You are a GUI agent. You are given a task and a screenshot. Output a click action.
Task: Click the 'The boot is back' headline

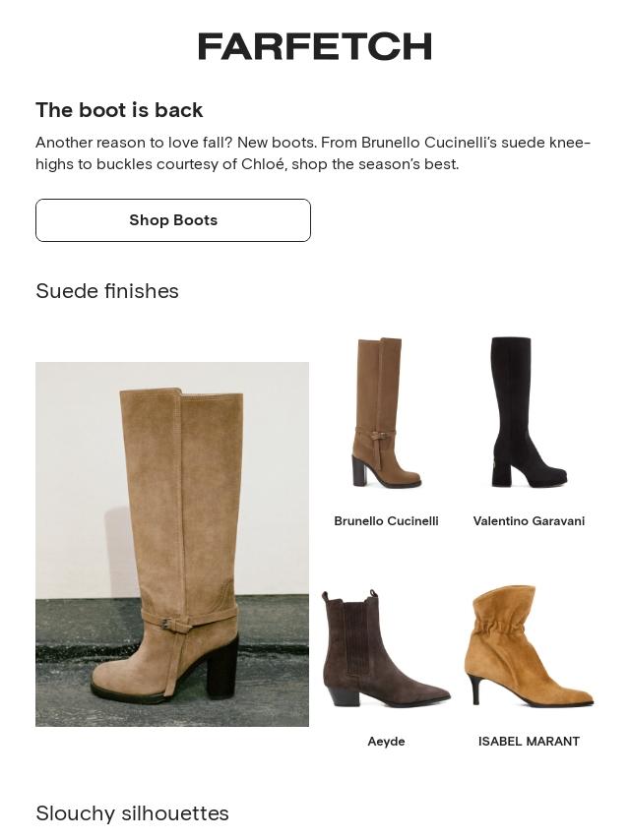tap(119, 110)
